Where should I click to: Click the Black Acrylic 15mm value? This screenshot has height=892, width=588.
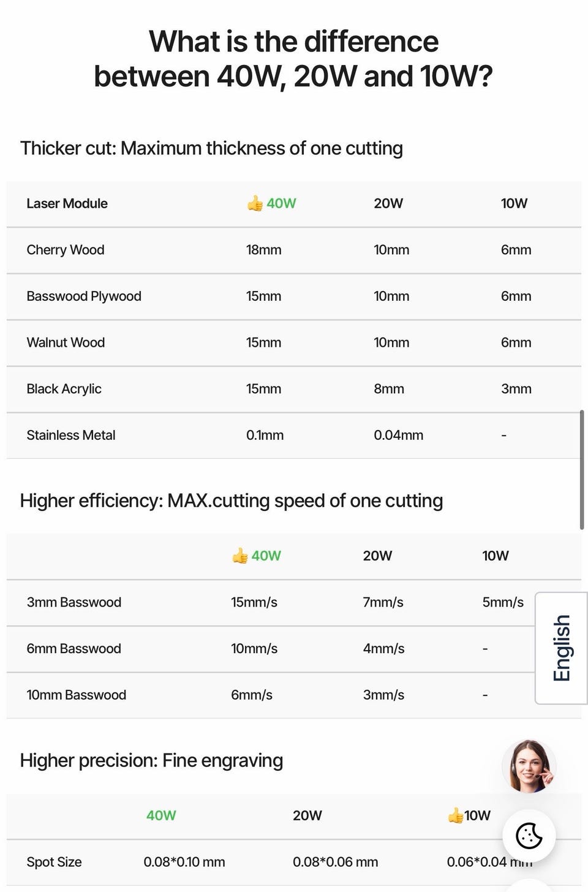[x=263, y=389]
